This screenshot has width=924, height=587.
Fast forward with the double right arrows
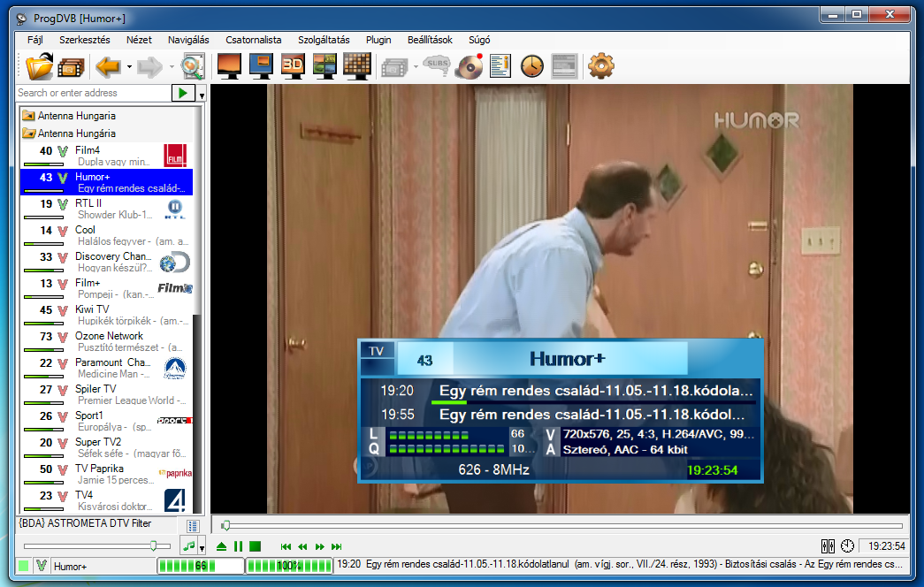319,547
